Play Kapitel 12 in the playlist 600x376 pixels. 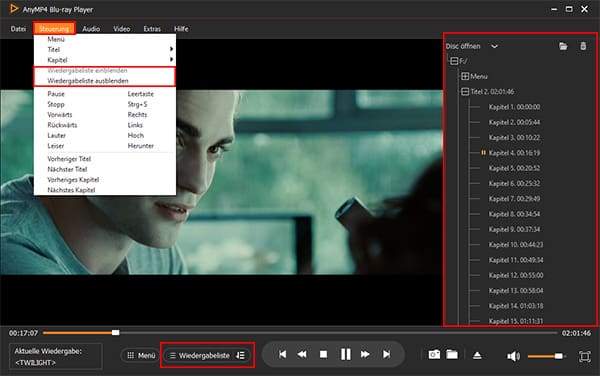(516, 275)
